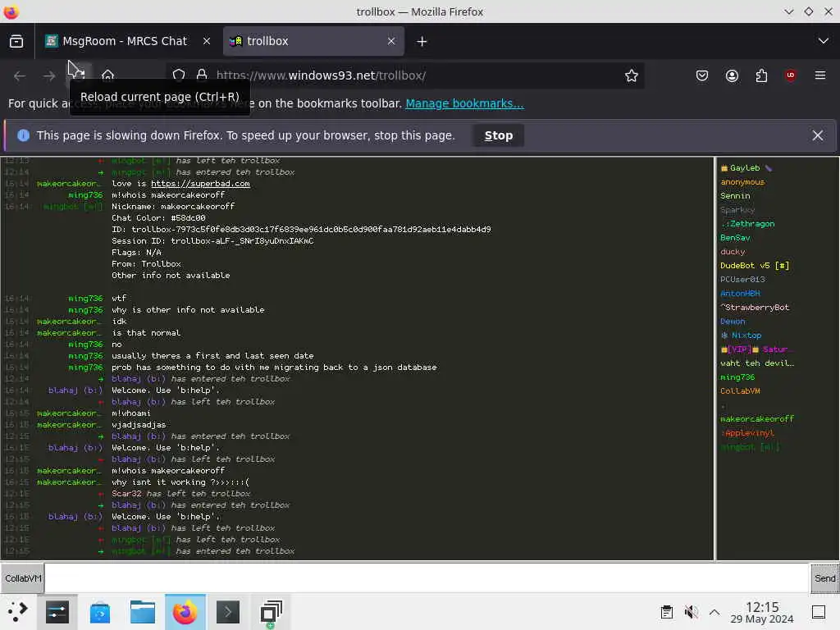840x630 pixels.
Task: Show tracking protection shield info
Action: tap(179, 75)
